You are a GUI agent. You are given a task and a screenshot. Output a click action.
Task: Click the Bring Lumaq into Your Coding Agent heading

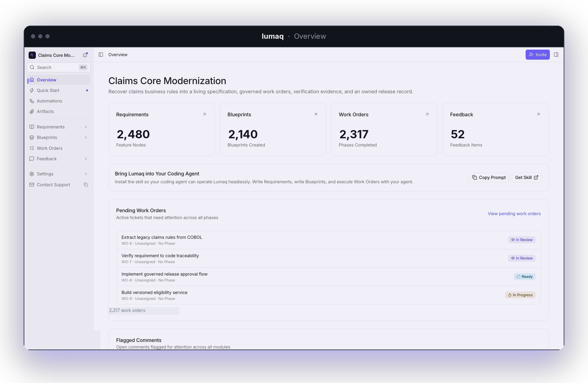(x=157, y=173)
